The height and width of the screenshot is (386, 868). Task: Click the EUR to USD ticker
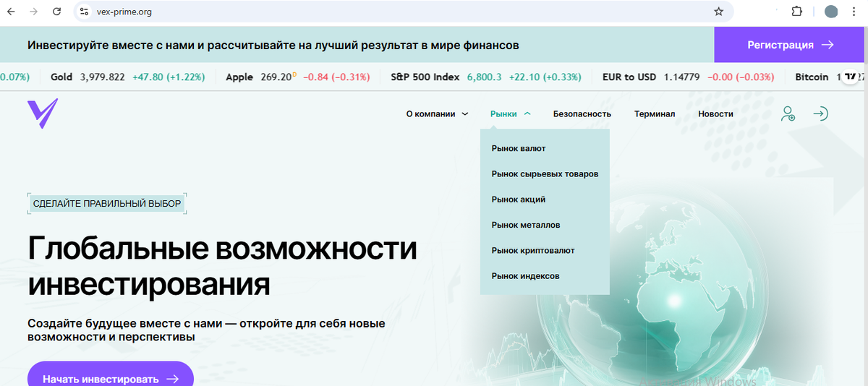click(689, 77)
